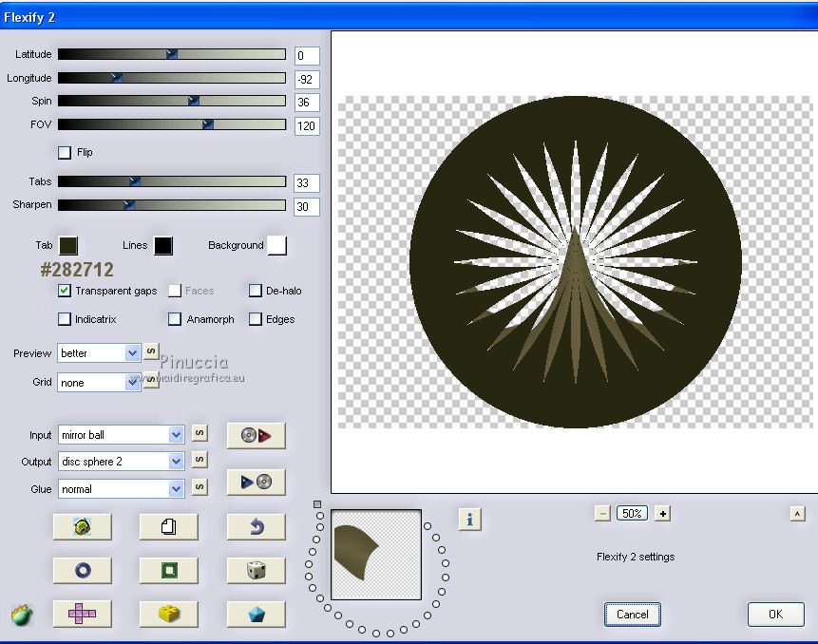Click the globe icon button
This screenshot has height=644, width=818.
[83, 526]
